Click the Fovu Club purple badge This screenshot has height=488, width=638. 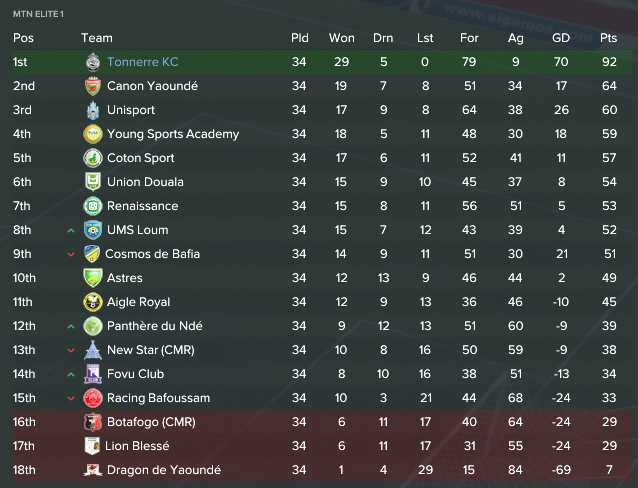[93, 374]
